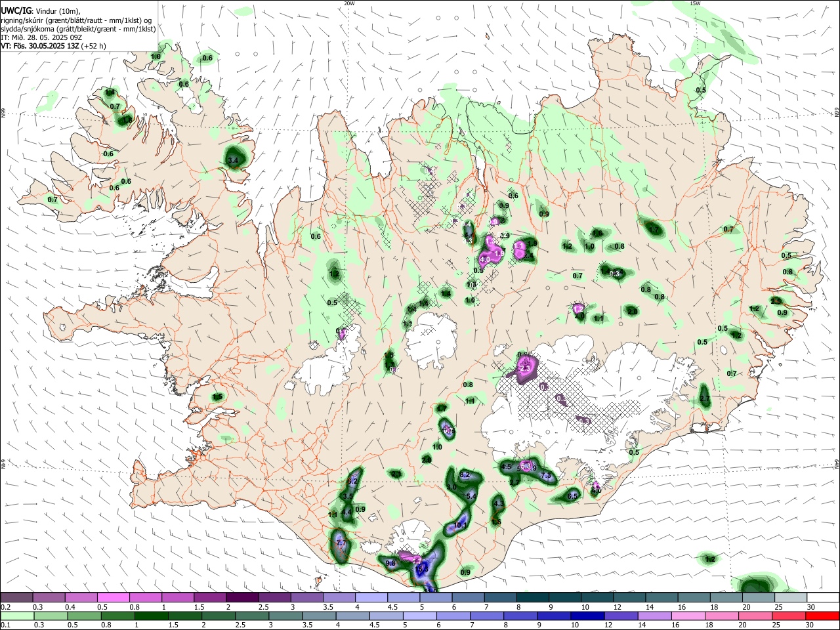840x630 pixels.
Task: Click the 4.3 rainfall value on the map
Action: (498, 504)
